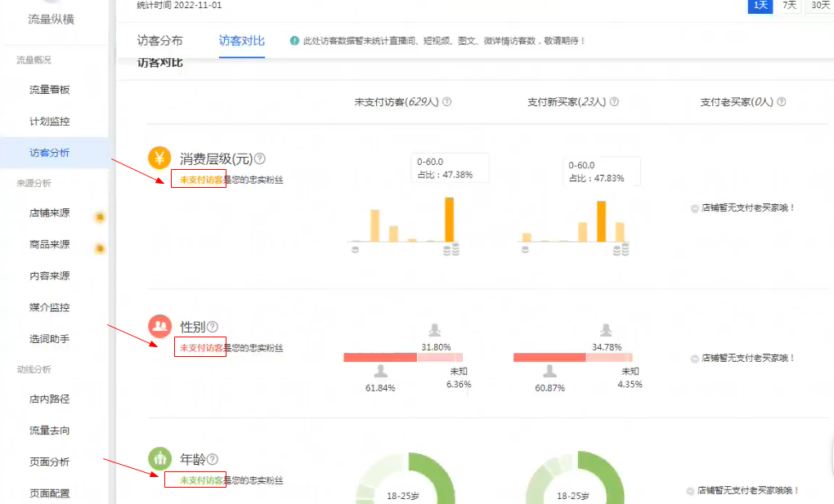Image resolution: width=834 pixels, height=504 pixels.
Task: Open 流量去向 in the sidebar
Action: 49,430
